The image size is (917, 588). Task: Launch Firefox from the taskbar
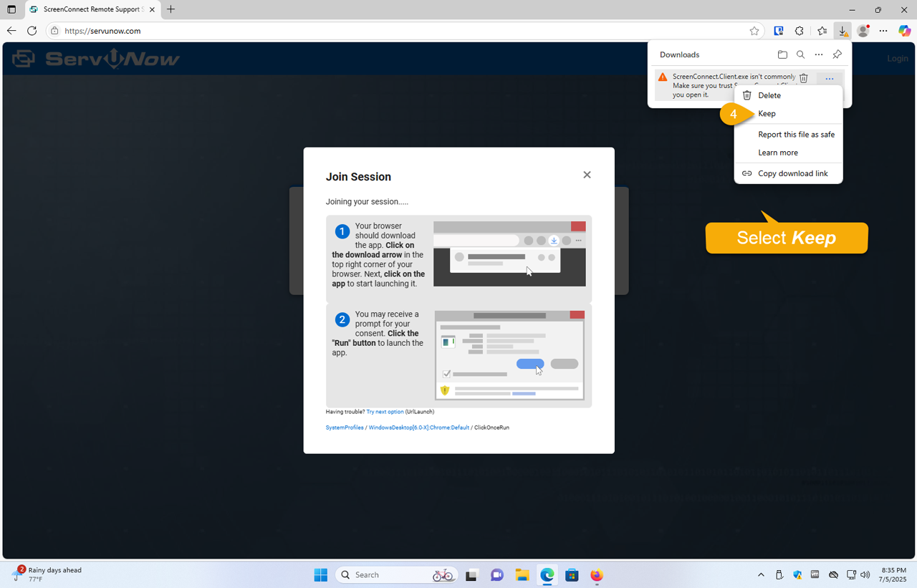597,575
